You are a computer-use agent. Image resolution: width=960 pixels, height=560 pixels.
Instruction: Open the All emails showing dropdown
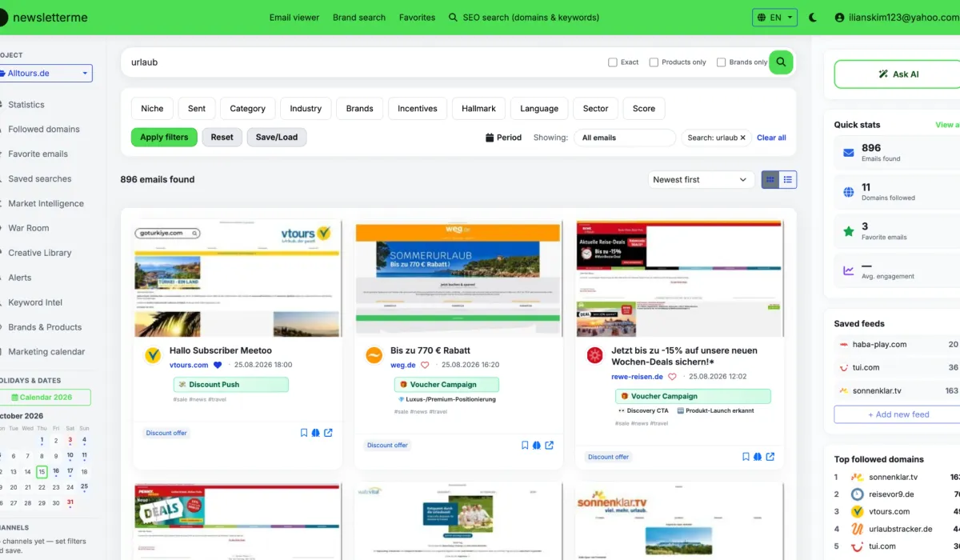click(625, 138)
